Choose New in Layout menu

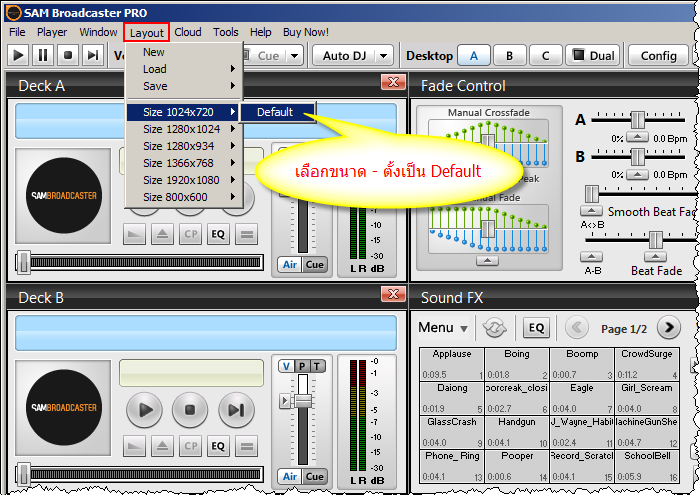click(x=184, y=52)
